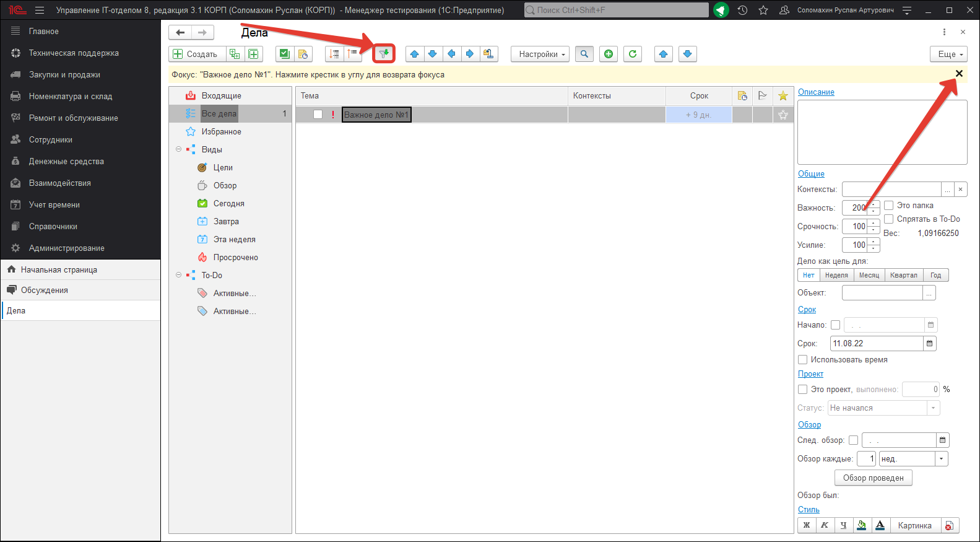Open 'Техническая поддержка' section in sidebar
The width and height of the screenshot is (980, 542).
tap(74, 53)
